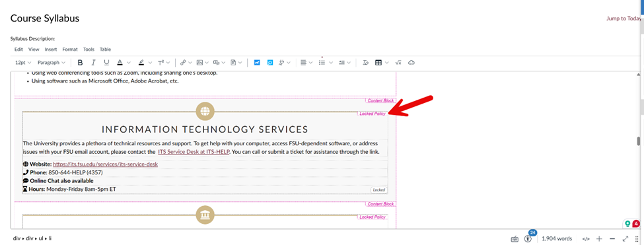644x245 pixels.
Task: Insert a document using the document icon
Action: point(233,63)
